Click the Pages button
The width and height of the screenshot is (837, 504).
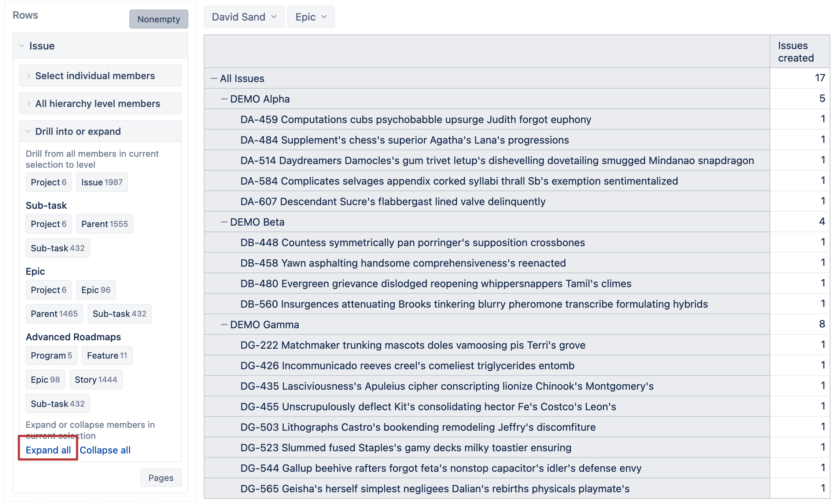tap(161, 478)
